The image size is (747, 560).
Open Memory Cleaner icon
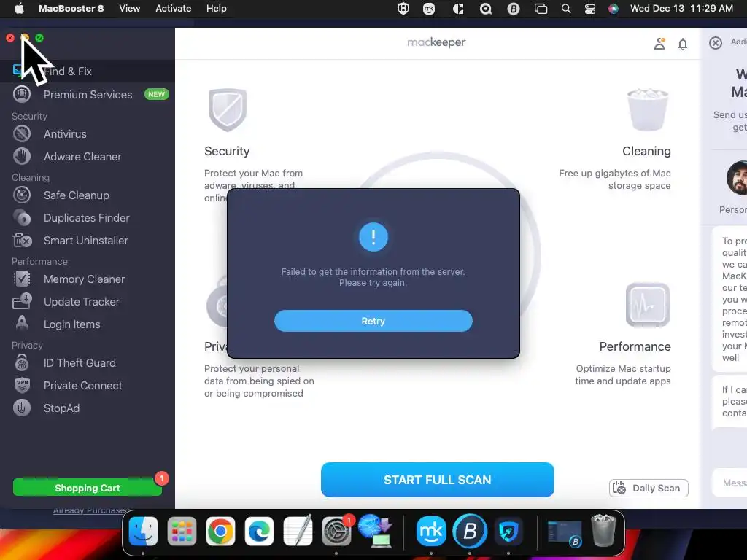[x=22, y=279]
